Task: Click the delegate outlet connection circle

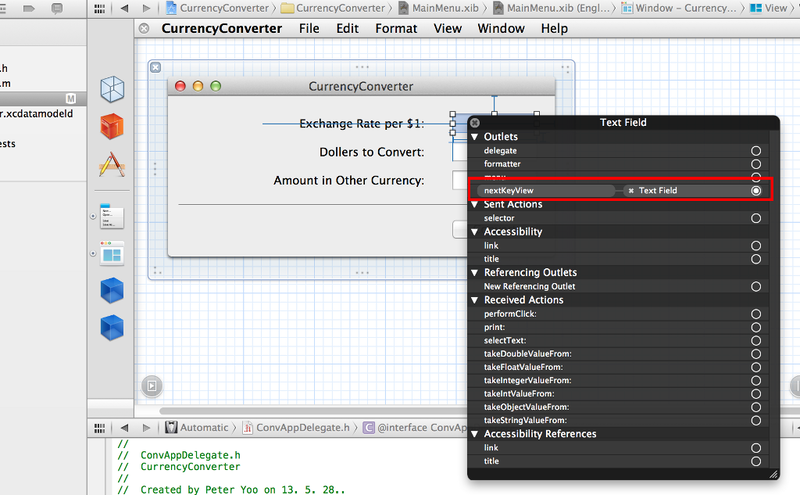Action: click(756, 150)
